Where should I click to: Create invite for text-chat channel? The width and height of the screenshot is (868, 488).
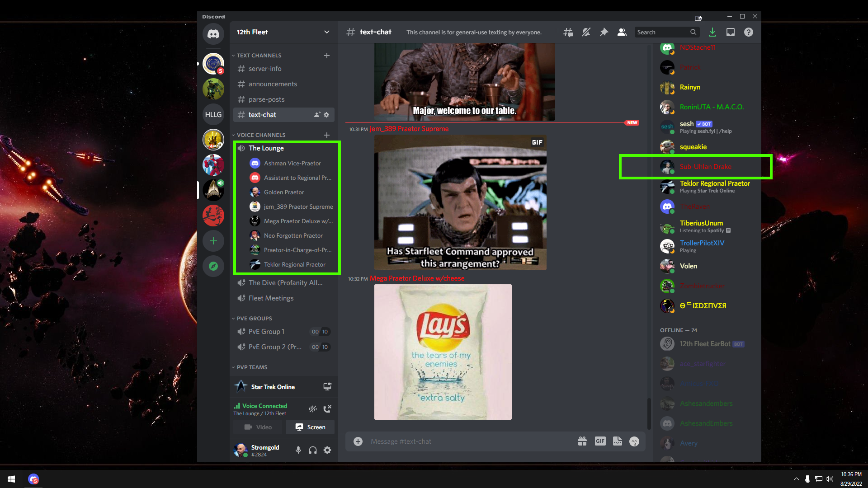tap(317, 115)
